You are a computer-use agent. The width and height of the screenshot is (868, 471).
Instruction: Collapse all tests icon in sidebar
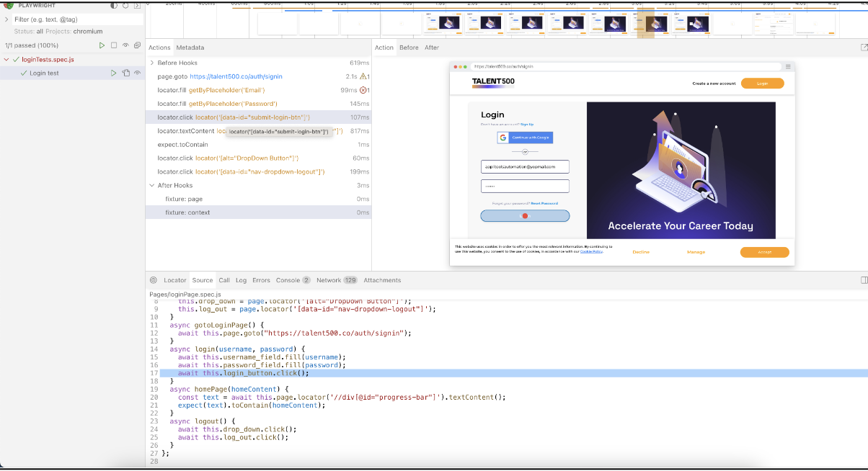tap(137, 45)
